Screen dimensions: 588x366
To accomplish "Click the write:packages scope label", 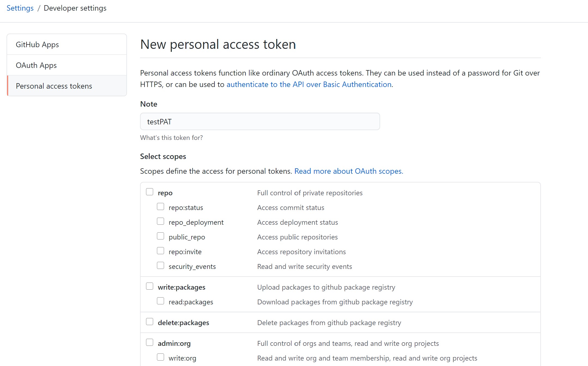I will pos(181,287).
